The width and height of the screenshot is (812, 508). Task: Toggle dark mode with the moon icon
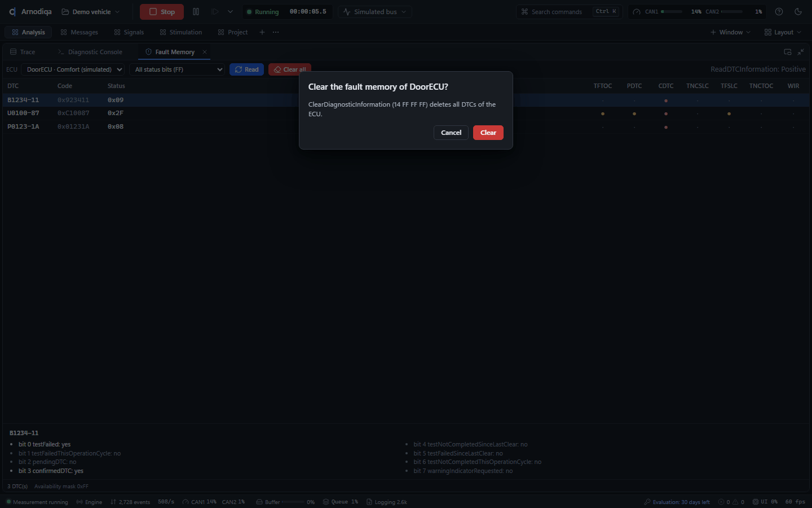798,12
